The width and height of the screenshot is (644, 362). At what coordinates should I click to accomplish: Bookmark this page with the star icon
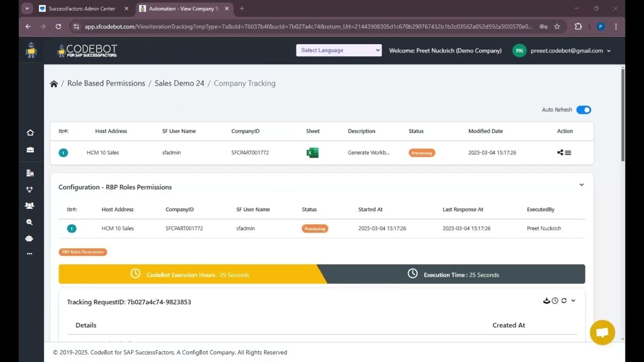557,27
